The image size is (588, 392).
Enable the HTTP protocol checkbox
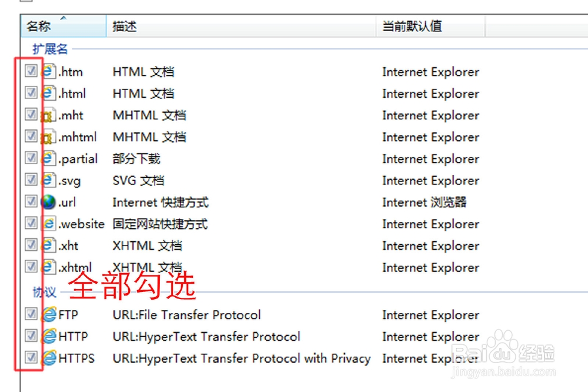(31, 335)
